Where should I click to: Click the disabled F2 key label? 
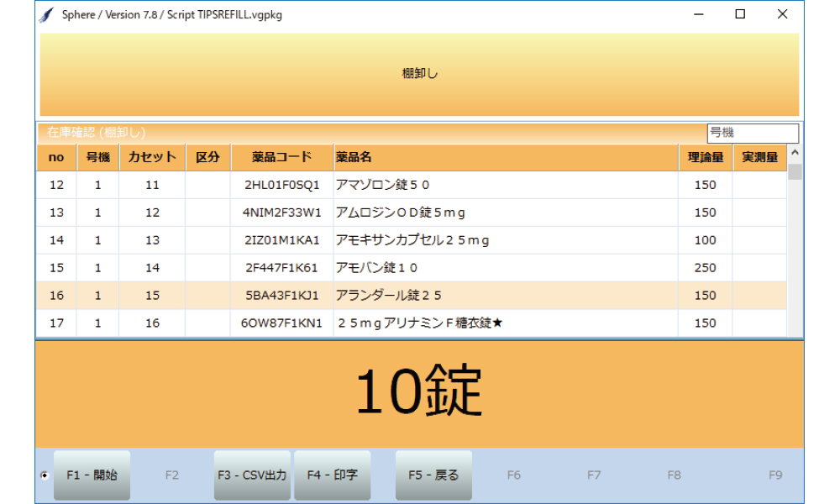(x=172, y=475)
